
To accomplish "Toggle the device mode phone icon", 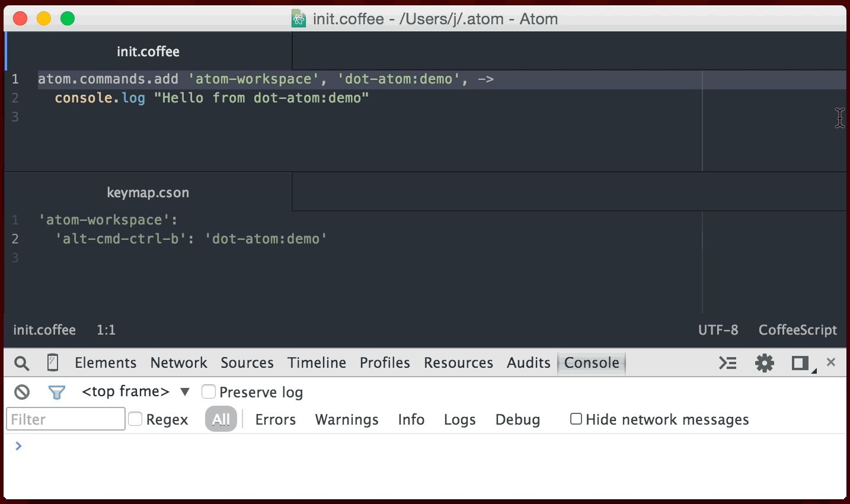I will (x=53, y=362).
